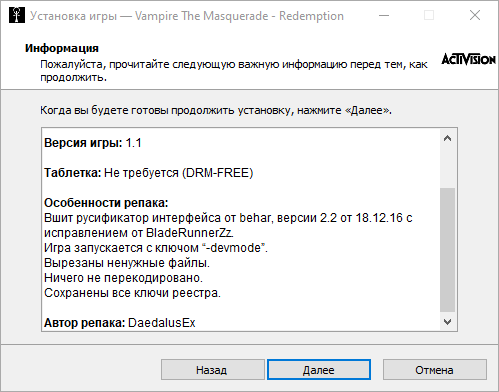
Task: Click the "Таблетка: Не требуется" line
Action: click(x=149, y=173)
